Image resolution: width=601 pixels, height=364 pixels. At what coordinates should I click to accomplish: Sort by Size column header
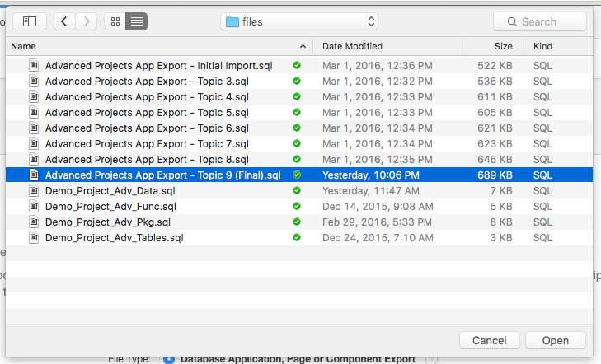pyautogui.click(x=503, y=46)
